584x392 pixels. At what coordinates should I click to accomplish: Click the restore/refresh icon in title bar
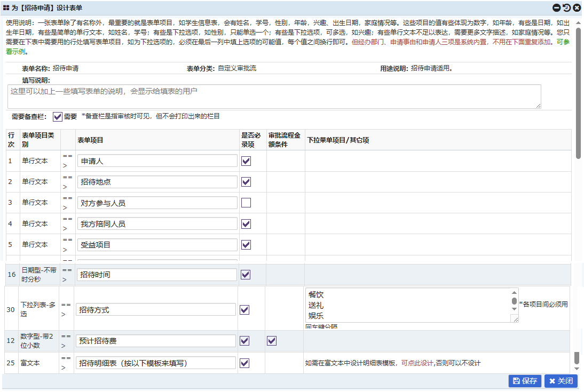[566, 8]
